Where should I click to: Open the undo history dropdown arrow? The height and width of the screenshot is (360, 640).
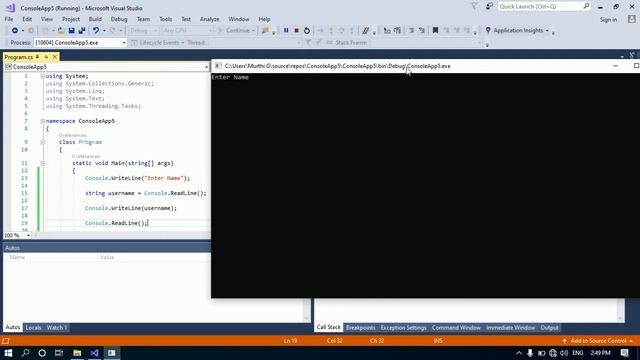tap(104, 31)
